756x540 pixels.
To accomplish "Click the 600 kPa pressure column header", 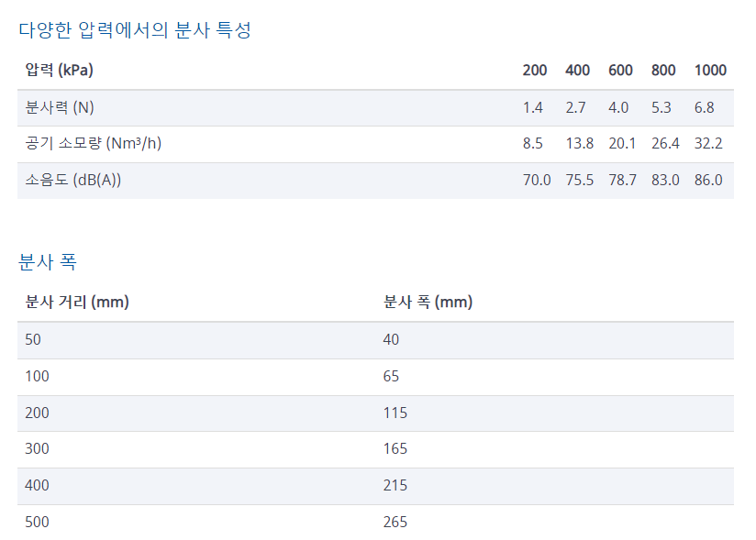I will pos(620,71).
